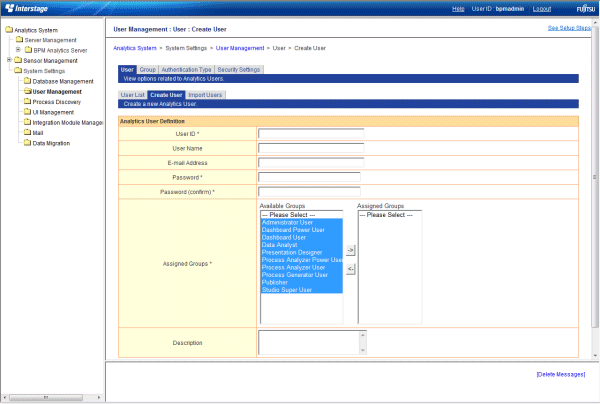The width and height of the screenshot is (600, 404).
Task: Select the Create User sub-tab
Action: 166,94
